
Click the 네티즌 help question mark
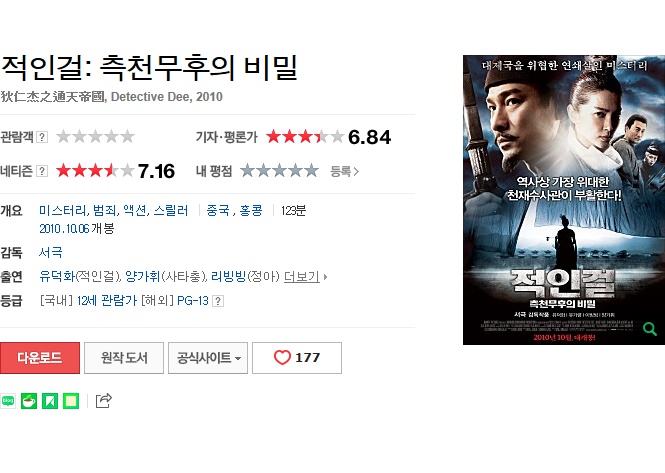(x=42, y=171)
